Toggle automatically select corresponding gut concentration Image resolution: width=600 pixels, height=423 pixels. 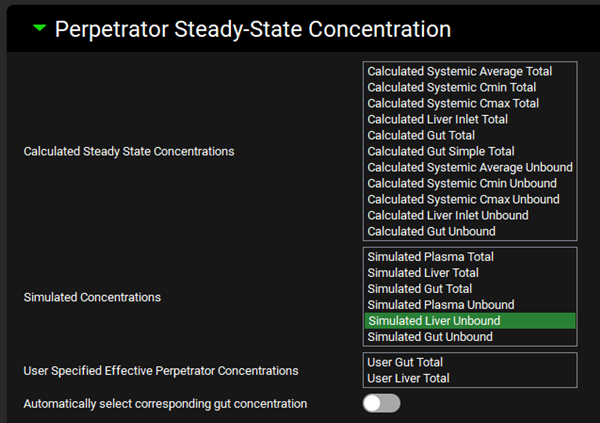(x=381, y=403)
